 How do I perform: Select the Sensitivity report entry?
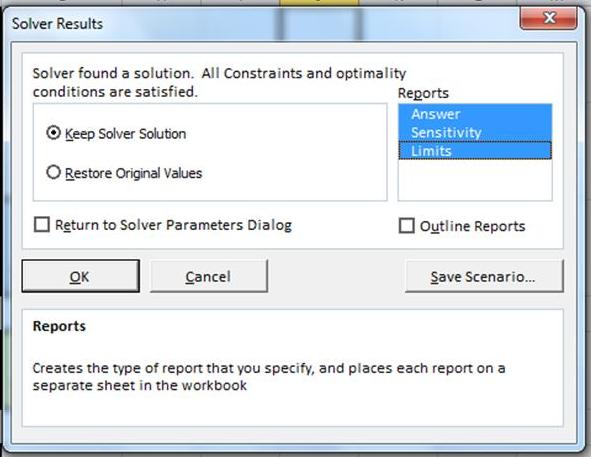(x=475, y=132)
